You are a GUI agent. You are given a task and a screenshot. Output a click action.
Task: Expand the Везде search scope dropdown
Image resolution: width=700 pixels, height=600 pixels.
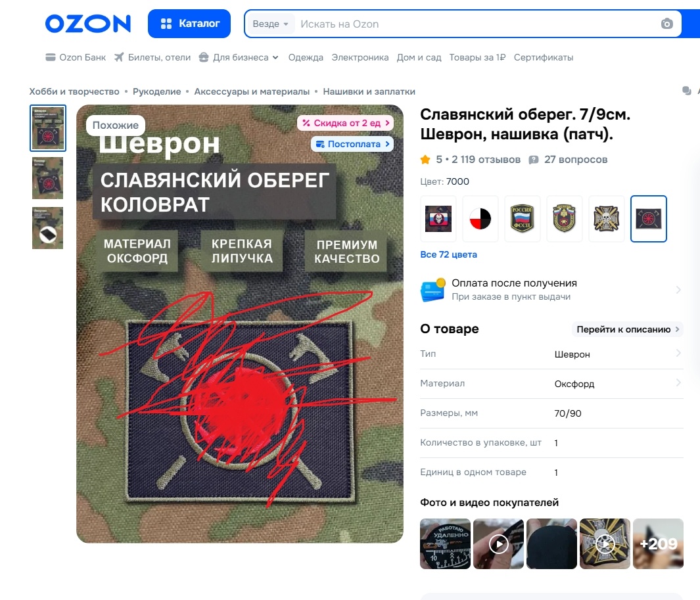point(270,24)
